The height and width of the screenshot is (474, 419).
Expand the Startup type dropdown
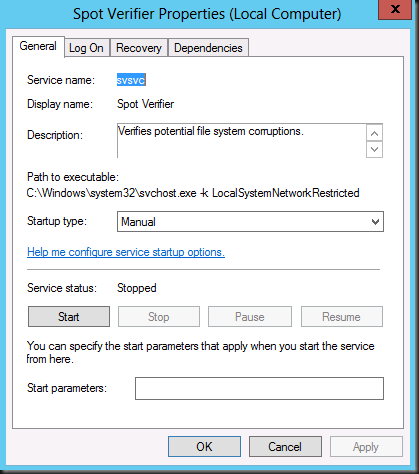click(x=250, y=222)
